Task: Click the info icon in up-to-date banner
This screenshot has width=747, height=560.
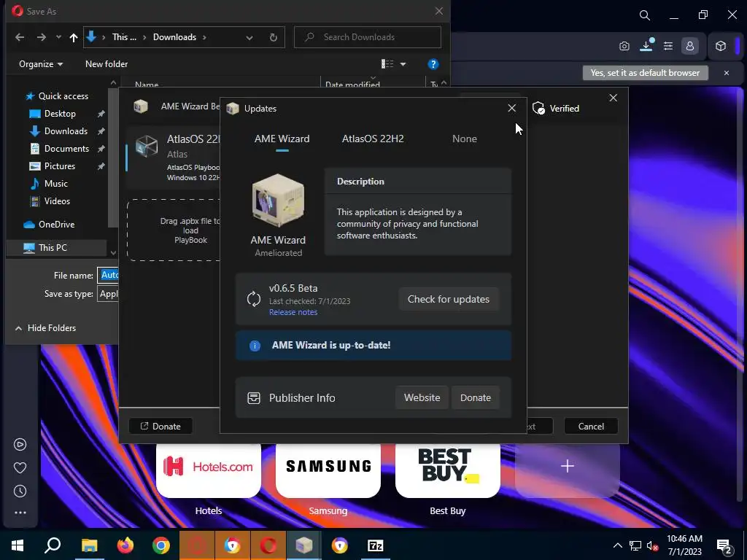Action: [x=255, y=346]
